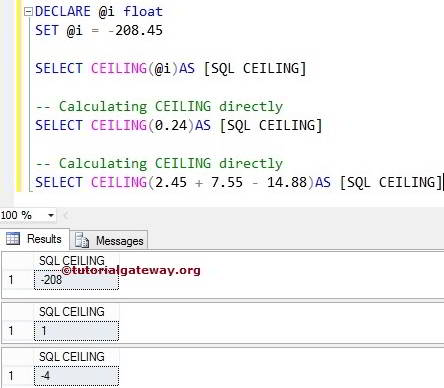444x388 pixels.
Task: Switch to the Messages tab
Action: tap(109, 240)
